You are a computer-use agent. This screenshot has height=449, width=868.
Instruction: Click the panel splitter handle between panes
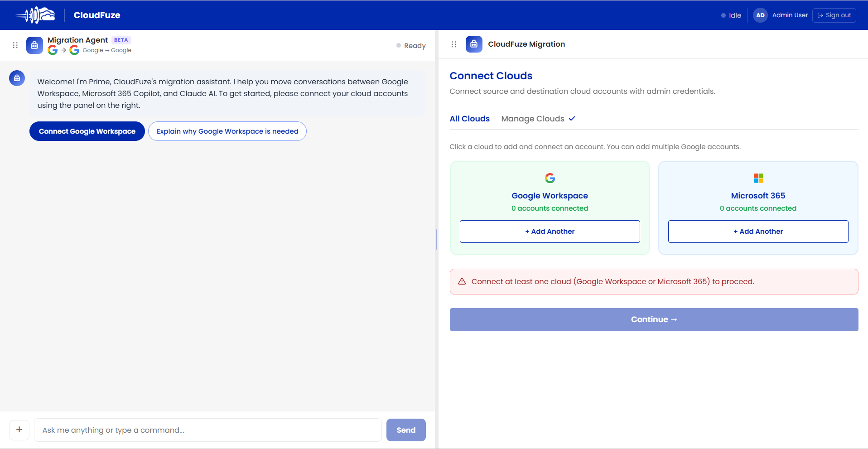(437, 239)
